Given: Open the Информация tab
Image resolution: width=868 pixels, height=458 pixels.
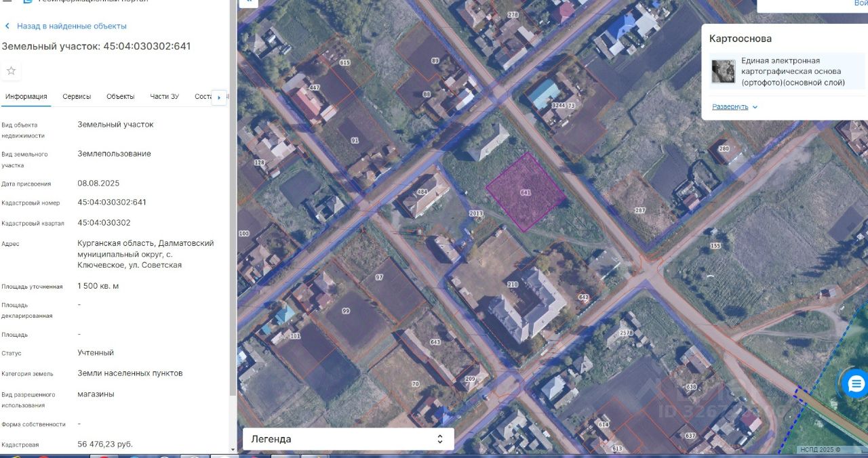Looking at the screenshot, I should [x=26, y=96].
